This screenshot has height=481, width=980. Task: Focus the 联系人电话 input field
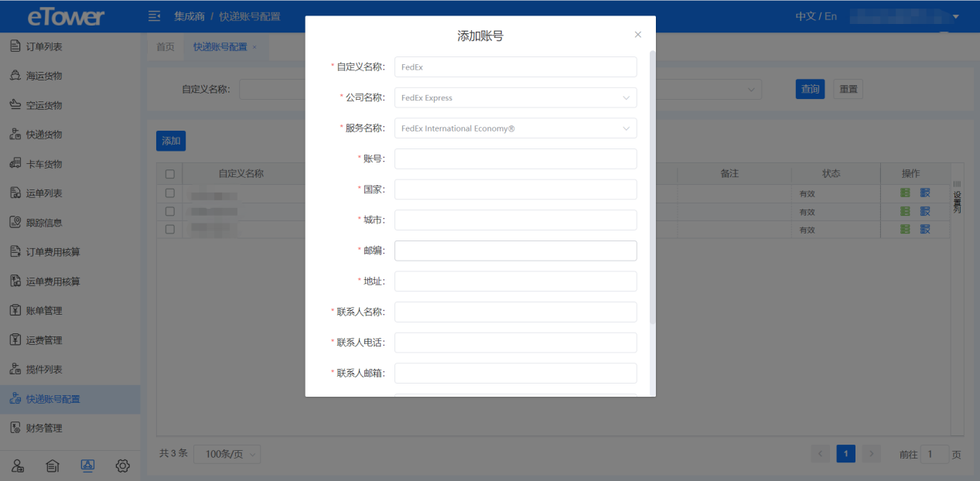click(516, 343)
